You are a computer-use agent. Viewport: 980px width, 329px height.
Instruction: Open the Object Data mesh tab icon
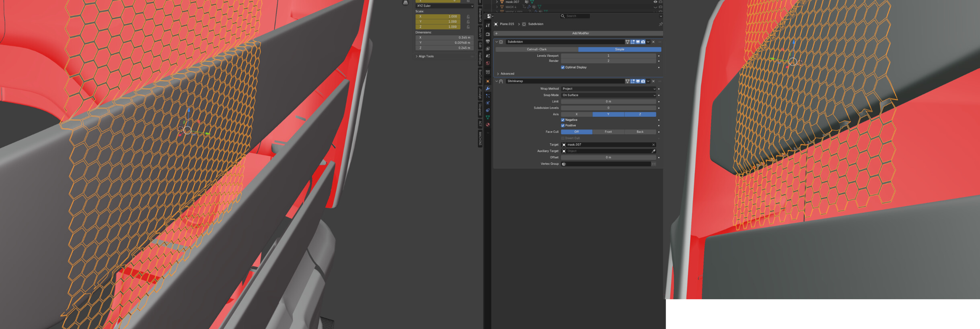(488, 117)
